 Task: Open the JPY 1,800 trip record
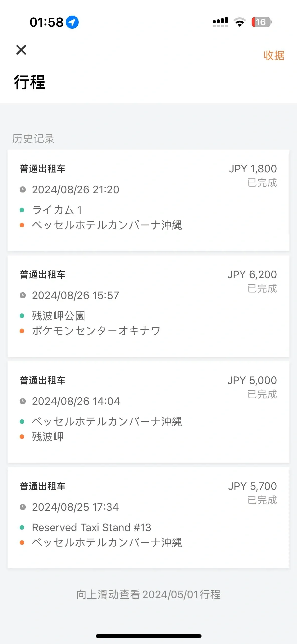[253, 169]
